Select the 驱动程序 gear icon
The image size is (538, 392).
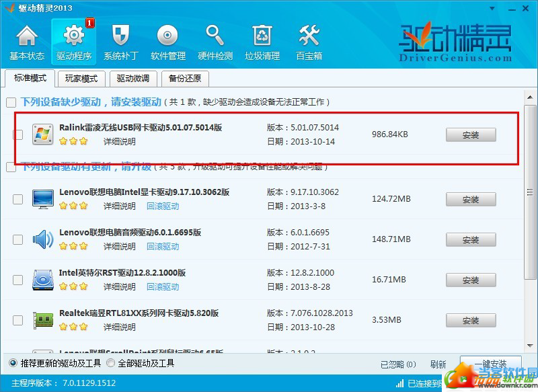(x=74, y=36)
